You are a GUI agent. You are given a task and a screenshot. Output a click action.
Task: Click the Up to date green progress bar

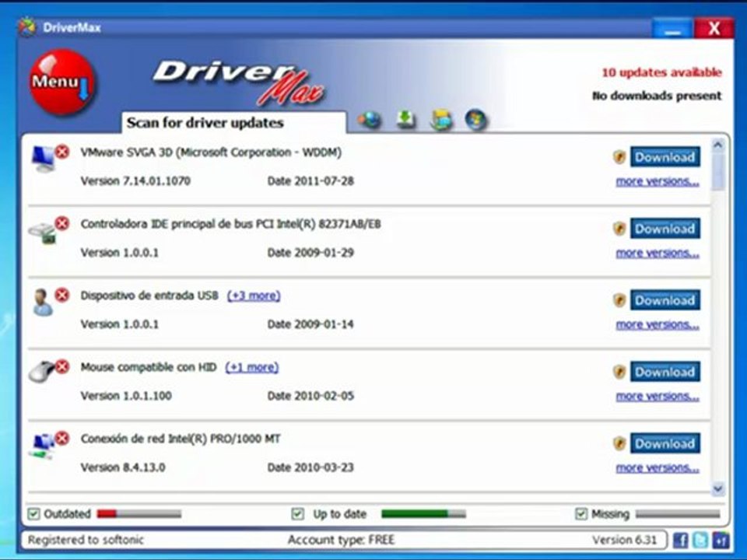point(423,514)
